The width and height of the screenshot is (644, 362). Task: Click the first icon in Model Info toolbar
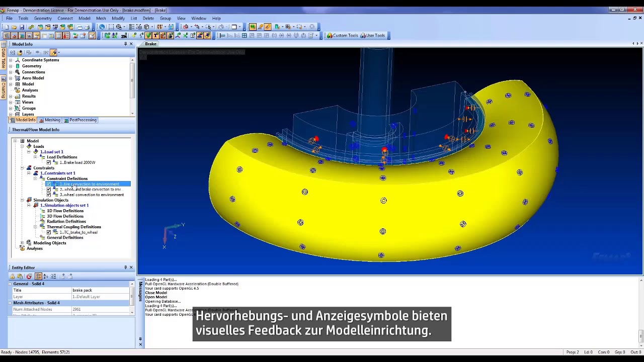pyautogui.click(x=13, y=52)
